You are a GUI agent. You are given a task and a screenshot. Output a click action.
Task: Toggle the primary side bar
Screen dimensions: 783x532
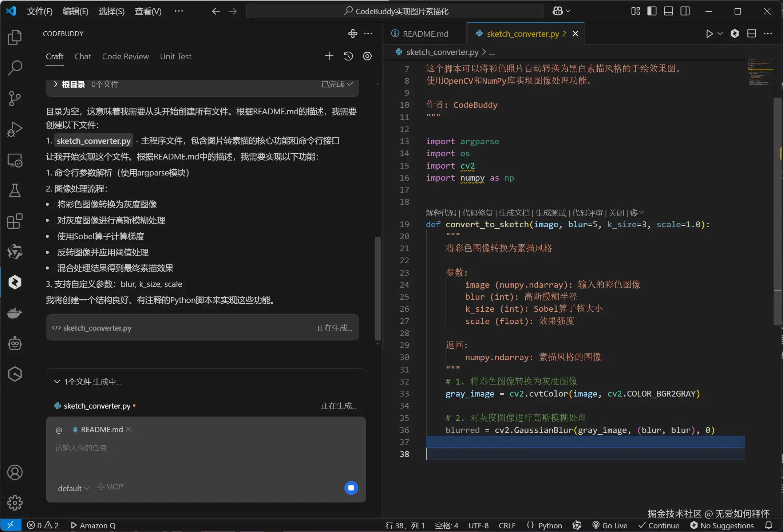pyautogui.click(x=652, y=11)
